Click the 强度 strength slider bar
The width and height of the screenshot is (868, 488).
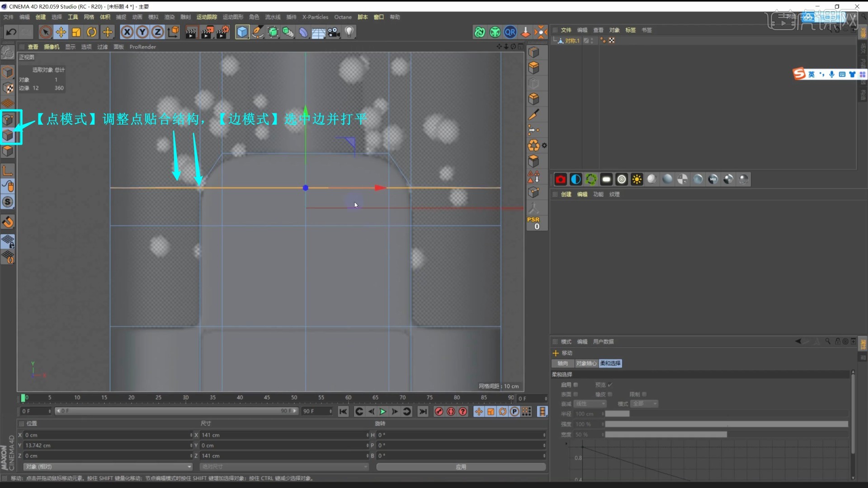723,424
